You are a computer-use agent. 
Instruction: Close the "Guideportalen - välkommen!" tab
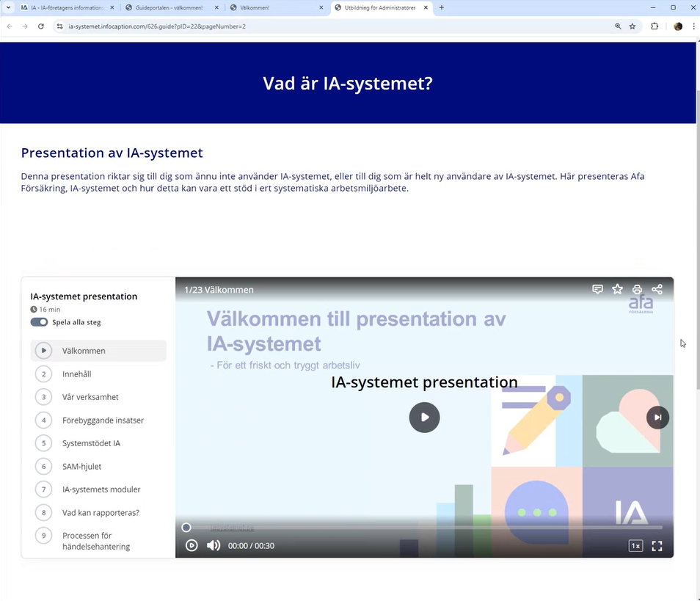[216, 7]
